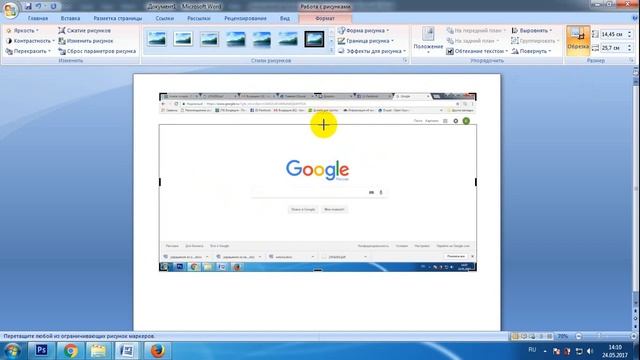Switch to the Главная (Home) tab

click(x=38, y=18)
